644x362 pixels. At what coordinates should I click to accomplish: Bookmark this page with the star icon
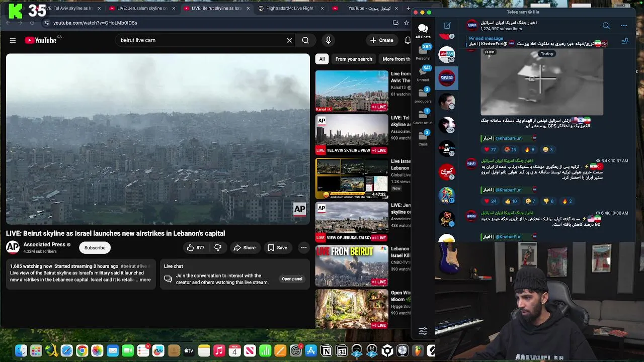tap(407, 23)
